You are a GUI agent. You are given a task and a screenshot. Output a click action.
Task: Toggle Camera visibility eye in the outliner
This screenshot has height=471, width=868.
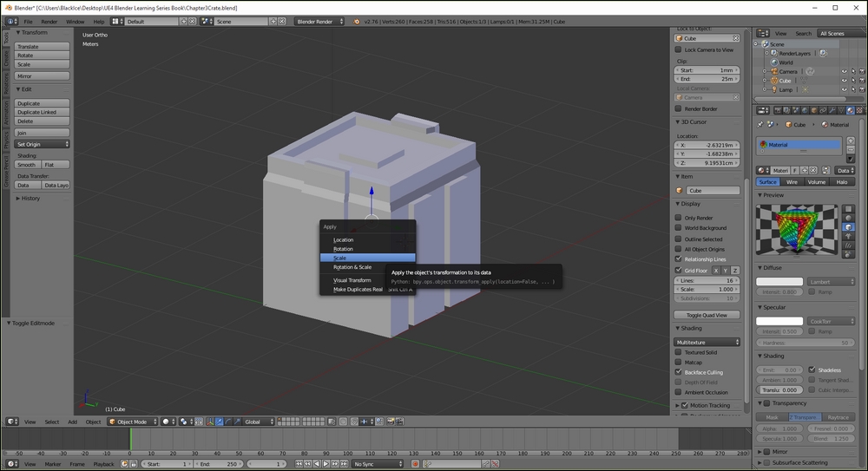pyautogui.click(x=845, y=71)
